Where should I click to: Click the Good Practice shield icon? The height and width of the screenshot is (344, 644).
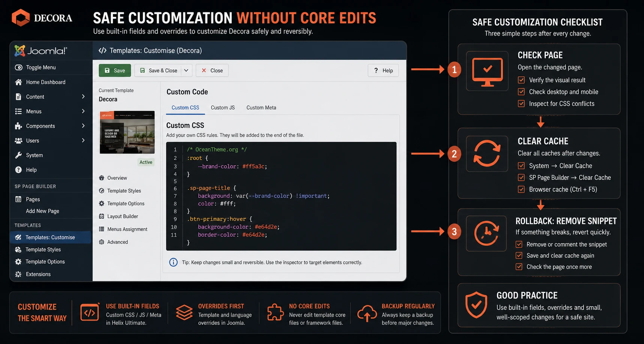pyautogui.click(x=476, y=305)
